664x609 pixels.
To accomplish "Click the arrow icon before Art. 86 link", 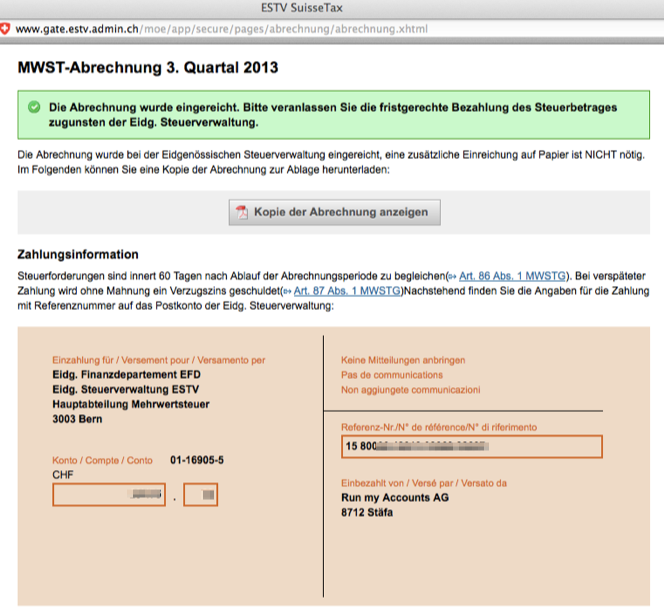I will 453,277.
